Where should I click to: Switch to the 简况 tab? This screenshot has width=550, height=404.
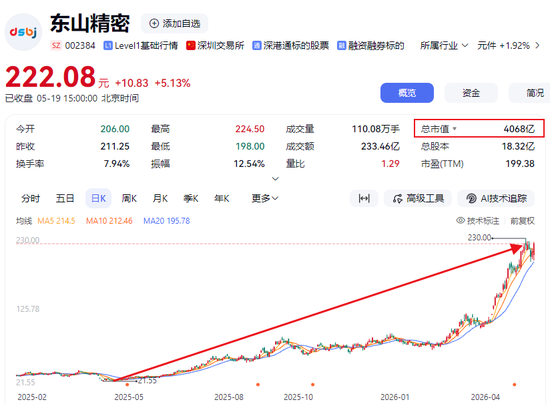point(531,93)
